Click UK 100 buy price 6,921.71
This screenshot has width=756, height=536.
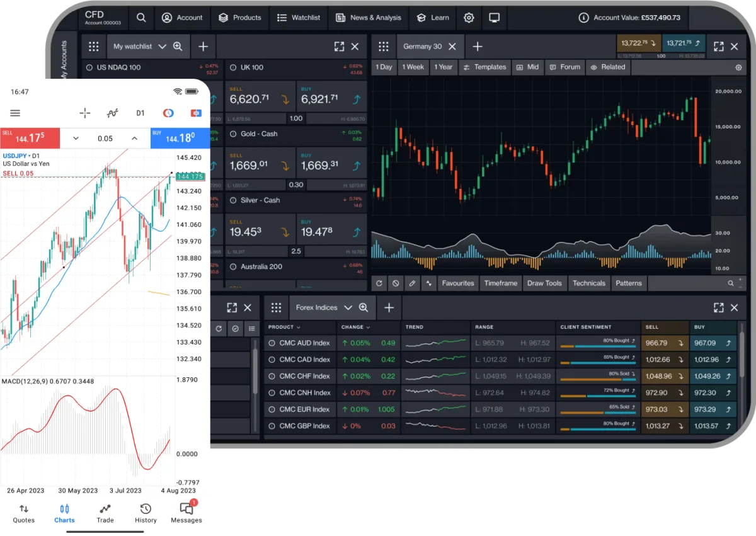click(x=331, y=96)
